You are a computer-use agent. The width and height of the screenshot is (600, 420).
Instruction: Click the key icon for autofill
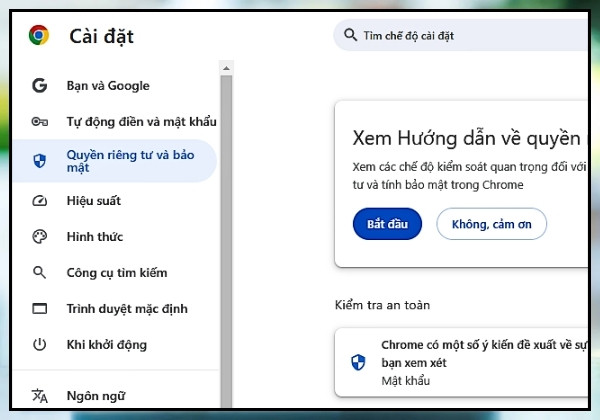(39, 122)
